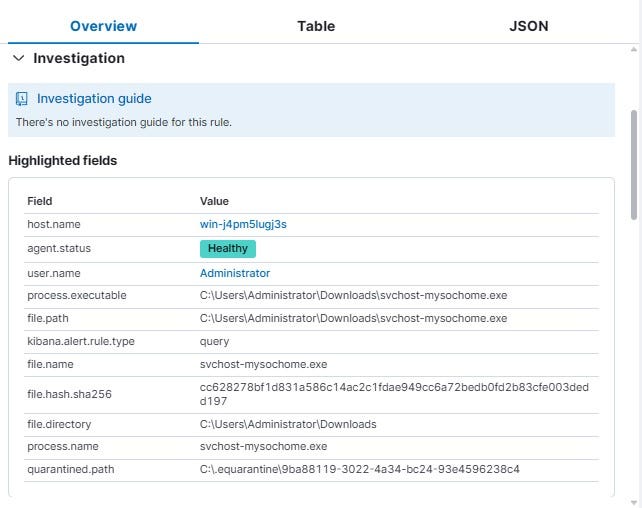The height and width of the screenshot is (508, 642).
Task: Select the process.executable path value
Action: [x=353, y=296]
